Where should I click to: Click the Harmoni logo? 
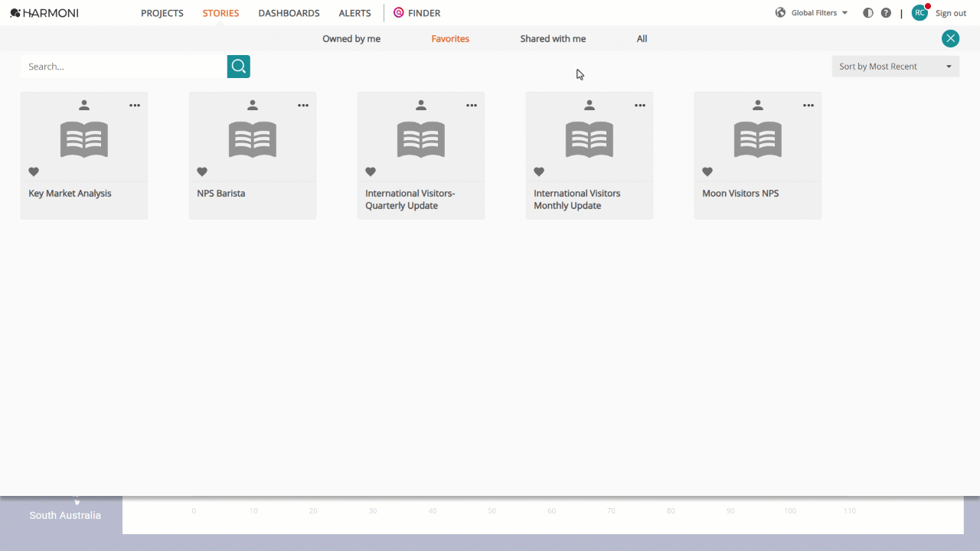(x=44, y=13)
